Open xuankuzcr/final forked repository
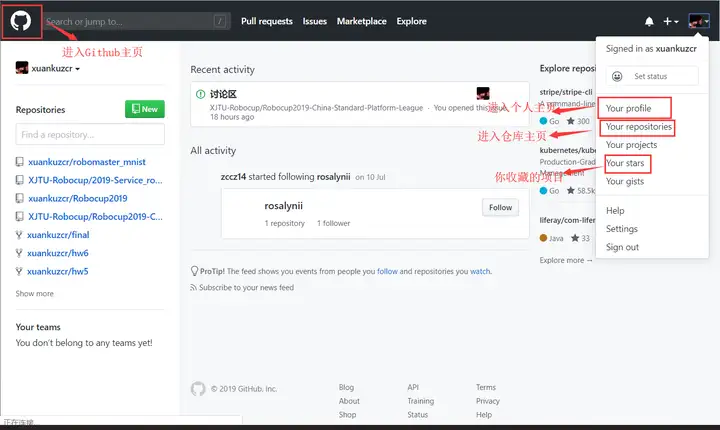Image resolution: width=720 pixels, height=430 pixels. tap(58, 235)
